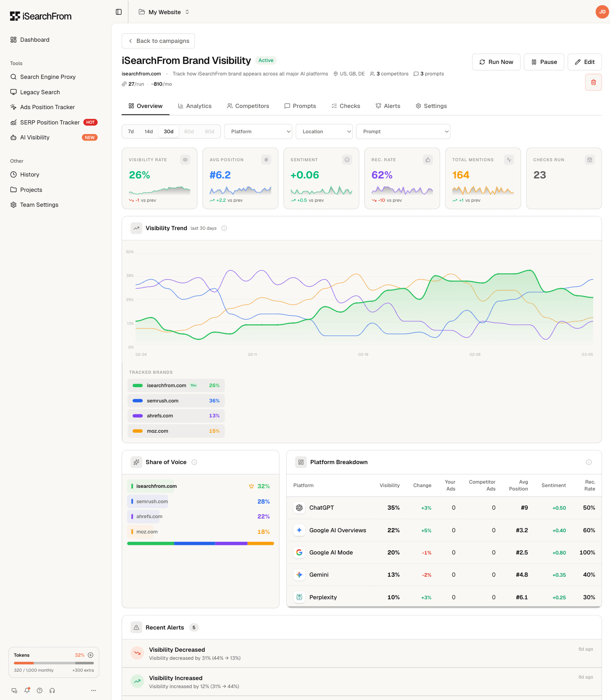This screenshot has width=610, height=700.
Task: Select the 60d time range
Action: 189,131
